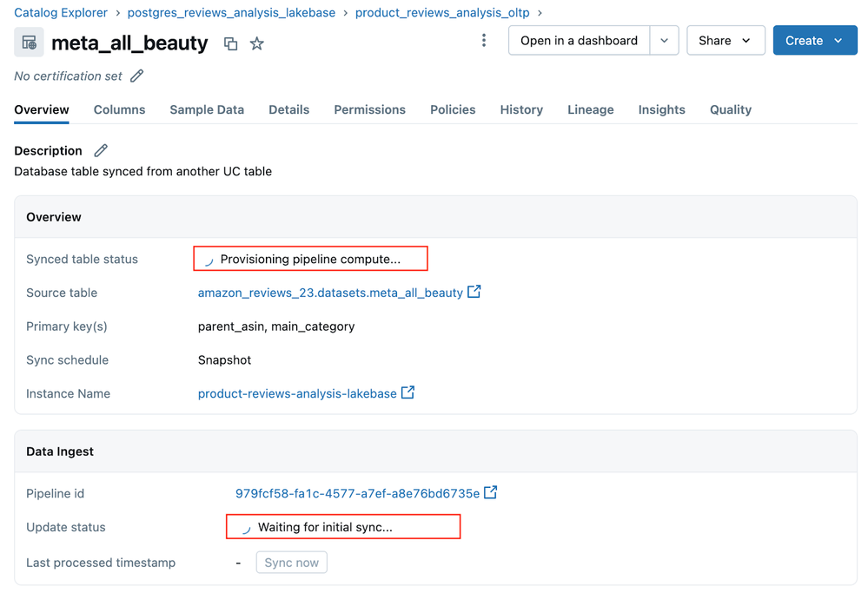Expand the Create dropdown menu
Viewport: 868px width, 593px height.
(x=815, y=41)
